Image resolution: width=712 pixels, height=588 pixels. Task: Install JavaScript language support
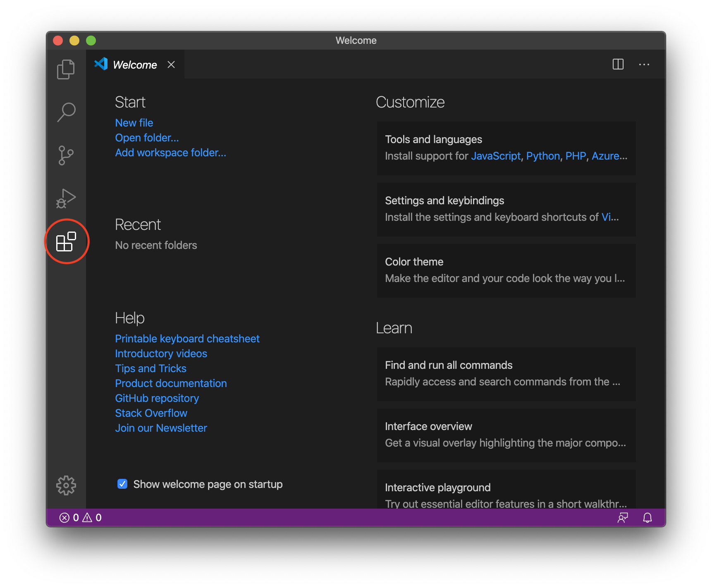pos(496,156)
